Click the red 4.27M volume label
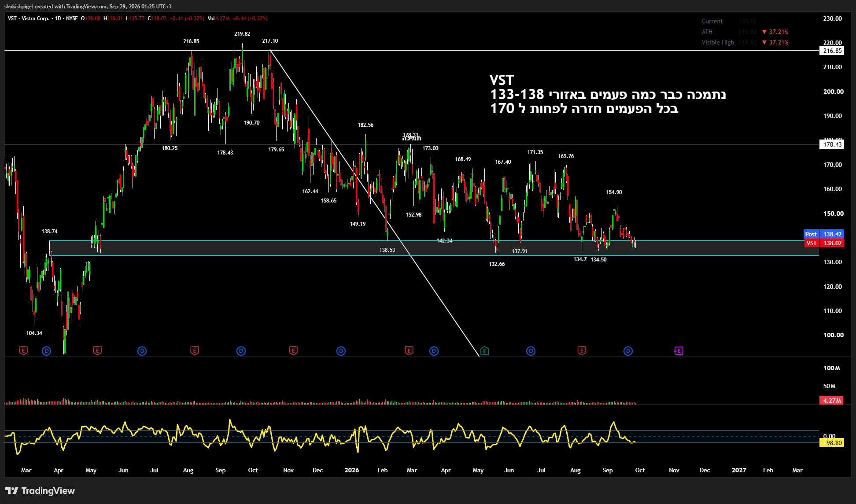 831,401
